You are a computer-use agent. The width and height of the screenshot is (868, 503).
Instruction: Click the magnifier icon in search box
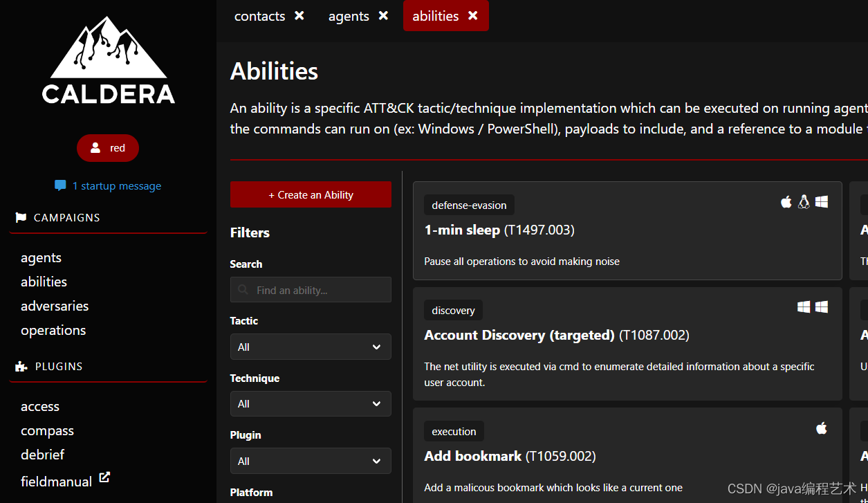(243, 290)
